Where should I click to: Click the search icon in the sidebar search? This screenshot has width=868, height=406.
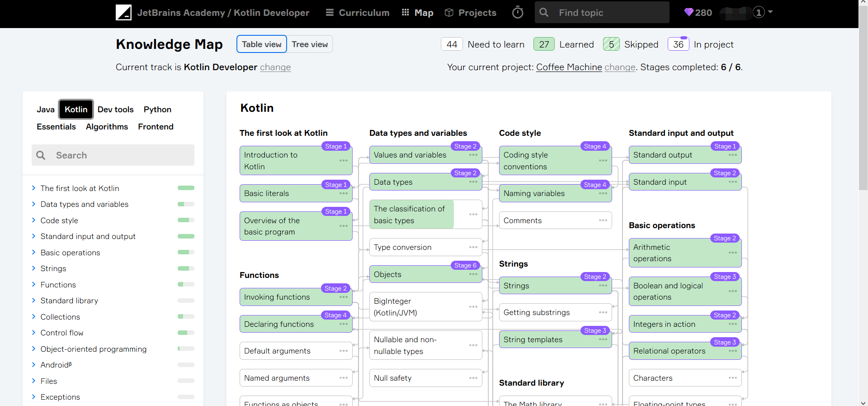[41, 155]
